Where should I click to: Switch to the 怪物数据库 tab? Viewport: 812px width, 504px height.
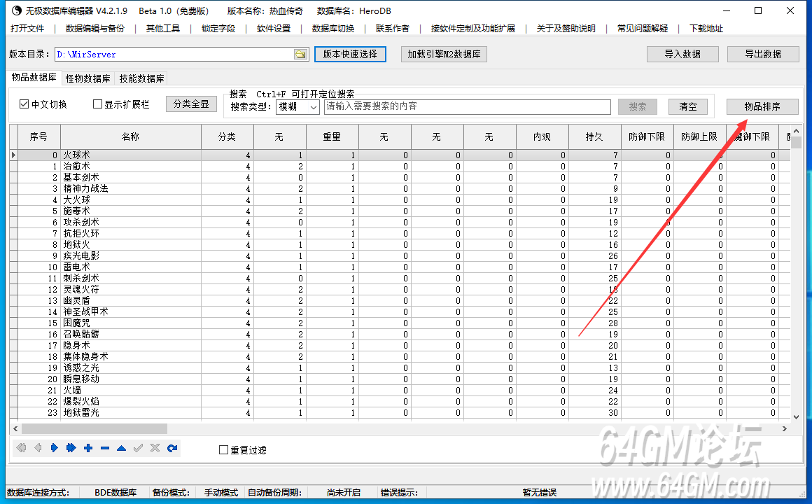point(88,78)
